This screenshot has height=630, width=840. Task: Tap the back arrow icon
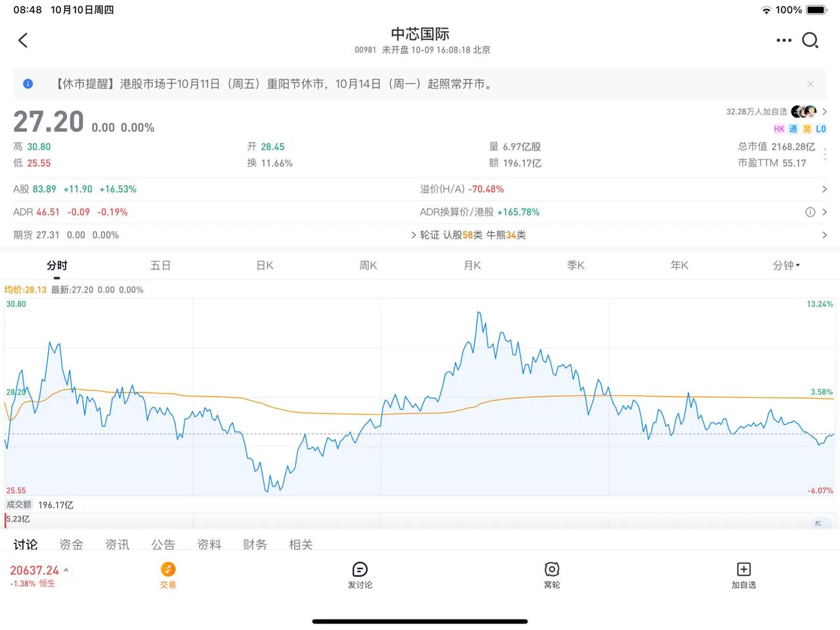coord(23,41)
